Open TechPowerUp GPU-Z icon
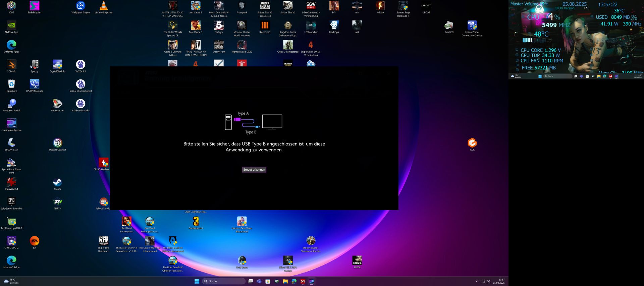Viewport: 644px width, 286px height. 11,223
